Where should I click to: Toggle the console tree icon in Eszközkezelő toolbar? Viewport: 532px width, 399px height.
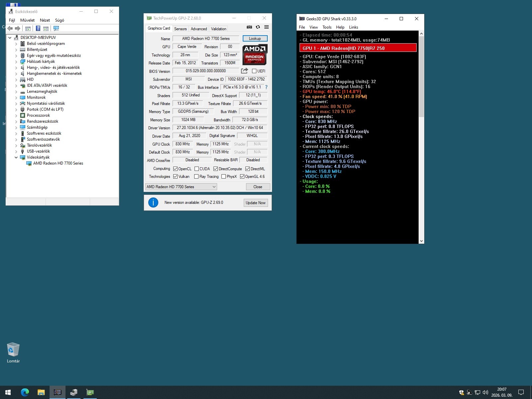pyautogui.click(x=28, y=29)
